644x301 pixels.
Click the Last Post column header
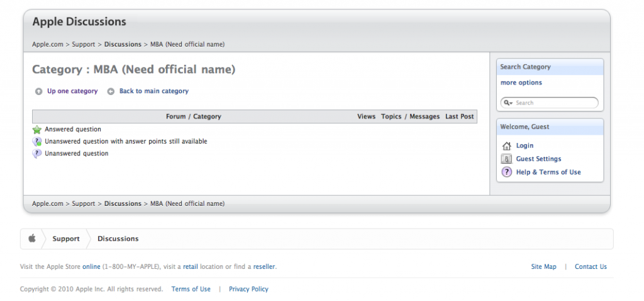[460, 116]
